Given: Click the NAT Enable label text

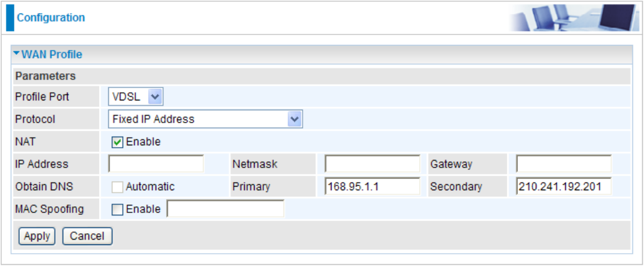Looking at the screenshot, I should coord(143,142).
